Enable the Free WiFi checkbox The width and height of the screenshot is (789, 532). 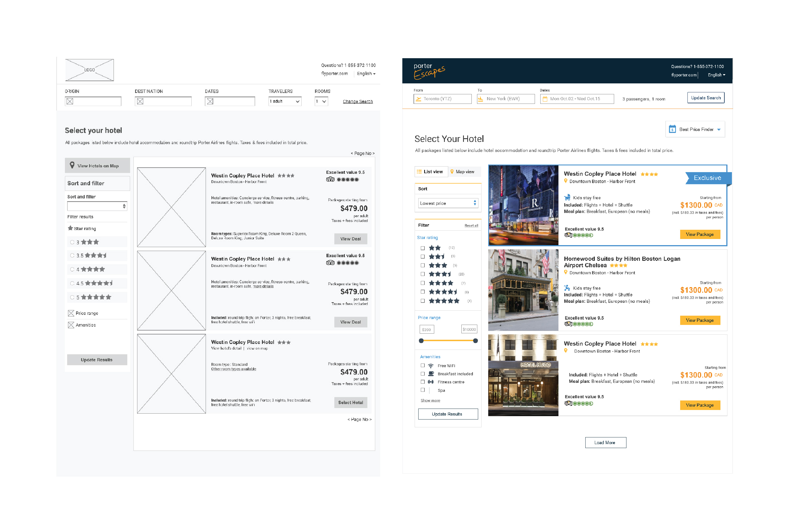tap(423, 366)
